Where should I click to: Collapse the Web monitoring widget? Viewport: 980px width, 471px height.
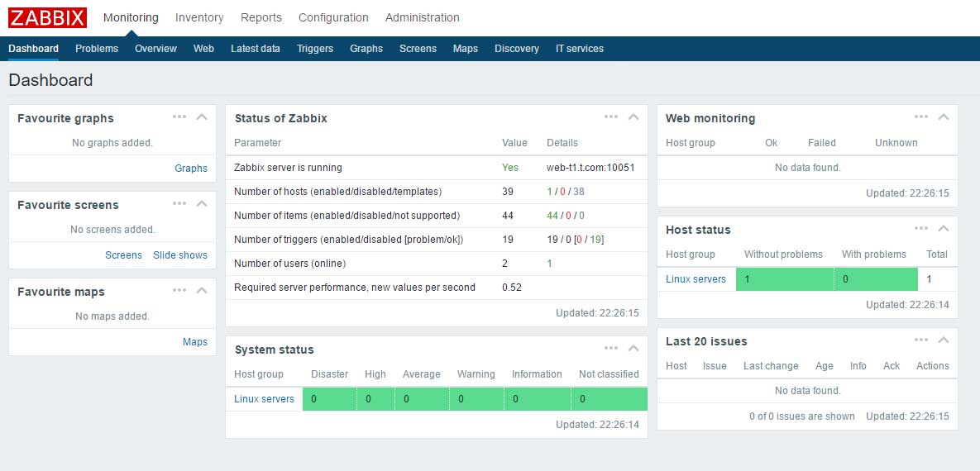click(x=943, y=117)
